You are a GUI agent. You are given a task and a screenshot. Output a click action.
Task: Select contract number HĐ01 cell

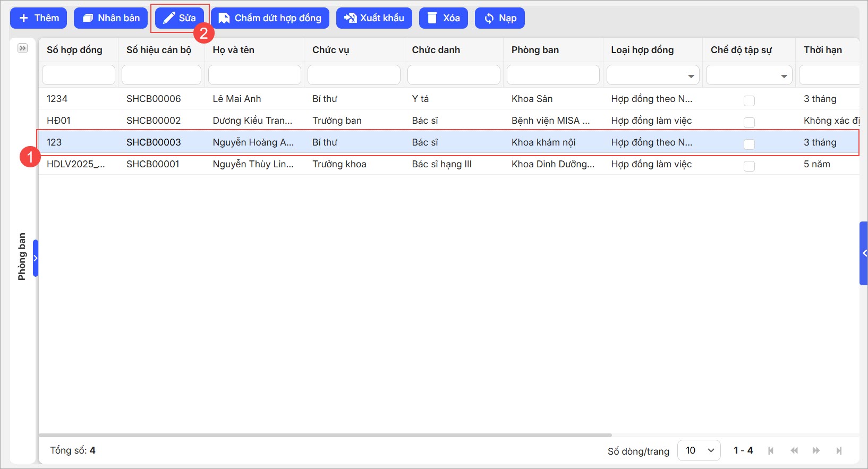click(58, 121)
